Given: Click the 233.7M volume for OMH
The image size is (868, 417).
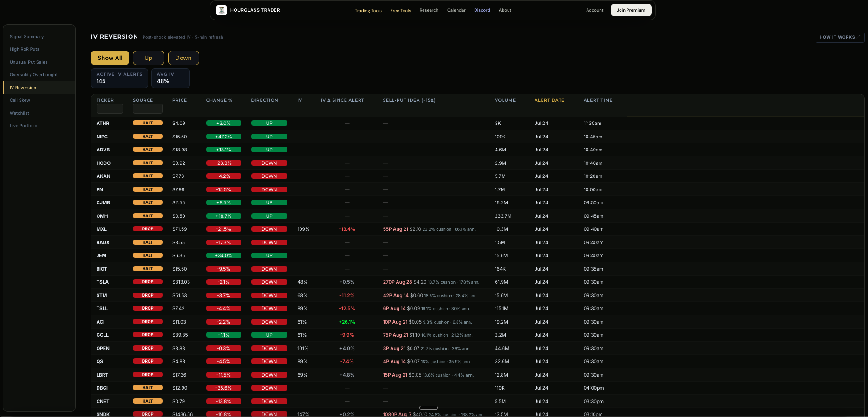Looking at the screenshot, I should [503, 216].
